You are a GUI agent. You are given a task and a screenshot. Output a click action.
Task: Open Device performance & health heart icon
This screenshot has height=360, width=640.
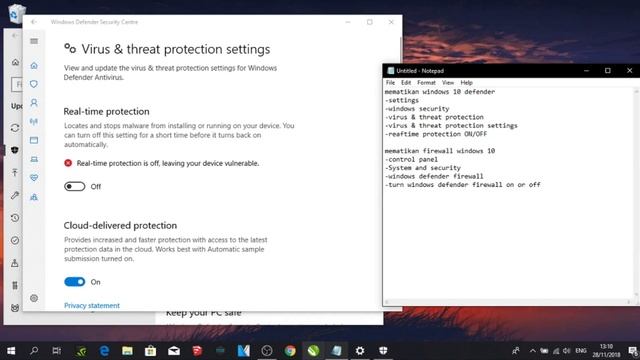click(34, 178)
